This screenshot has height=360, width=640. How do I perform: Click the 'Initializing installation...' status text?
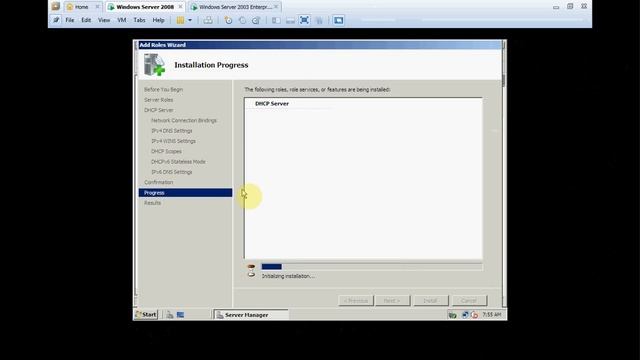click(288, 276)
